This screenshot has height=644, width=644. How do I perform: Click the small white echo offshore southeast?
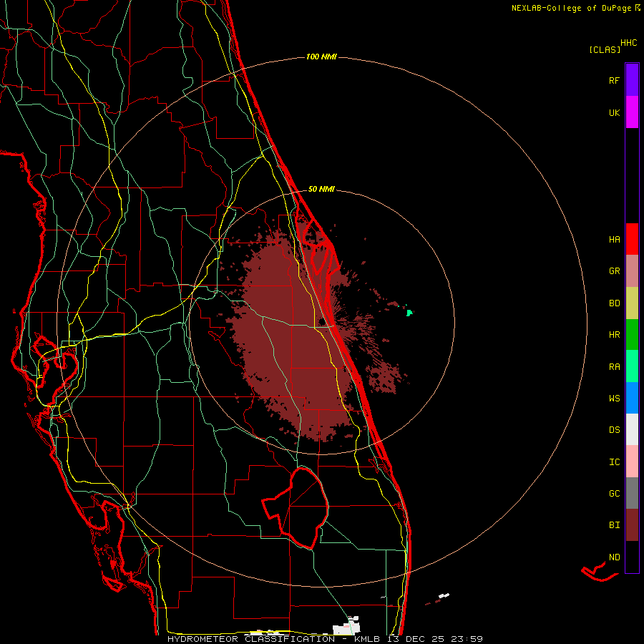tap(444, 595)
